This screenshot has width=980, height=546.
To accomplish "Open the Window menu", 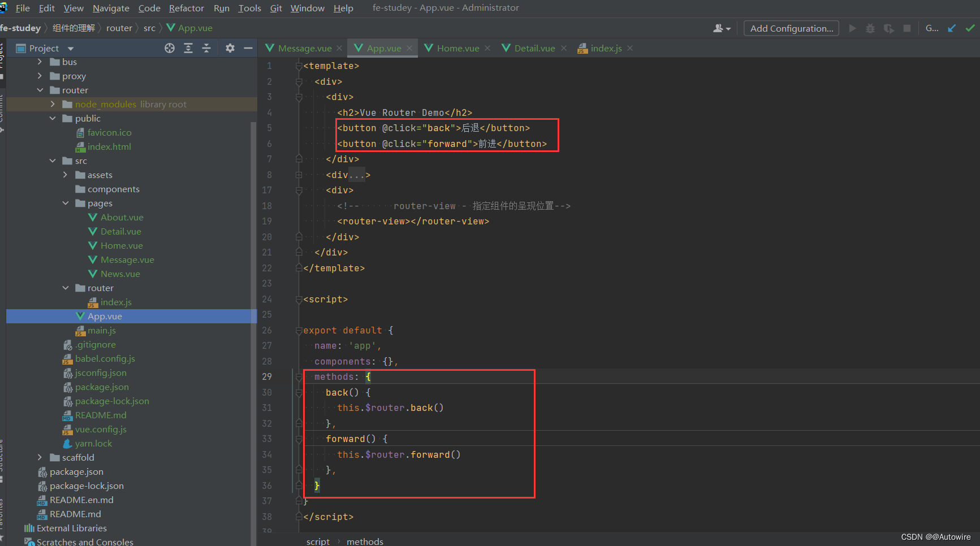I will click(308, 8).
